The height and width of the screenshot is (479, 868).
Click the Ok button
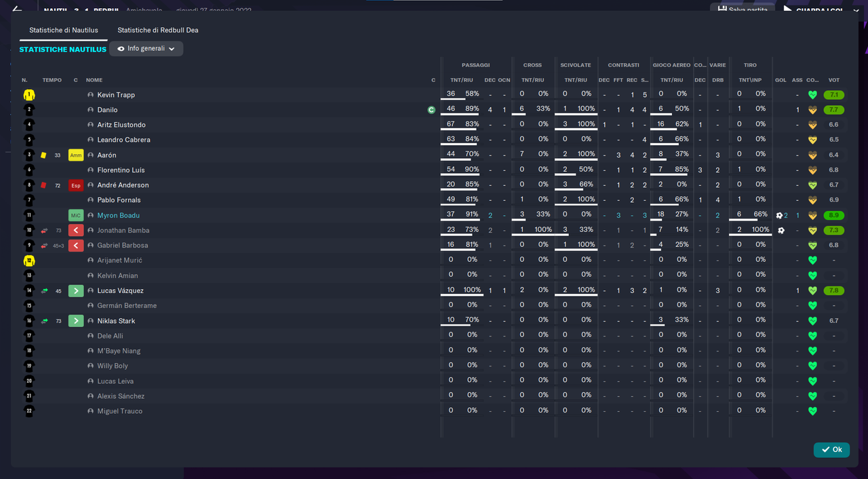831,450
